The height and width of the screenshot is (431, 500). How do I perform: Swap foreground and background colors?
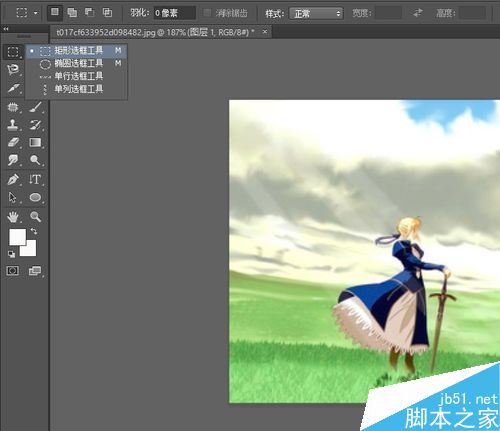pos(34,231)
